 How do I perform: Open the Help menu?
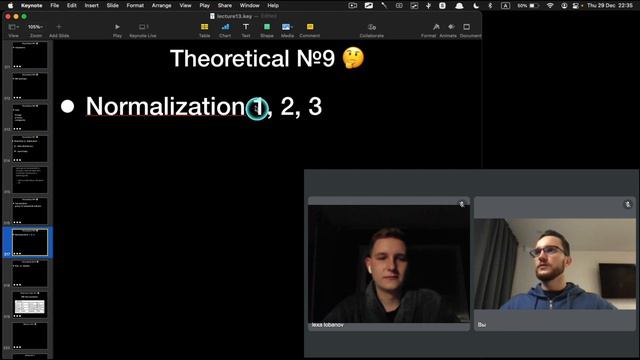tap(273, 5)
